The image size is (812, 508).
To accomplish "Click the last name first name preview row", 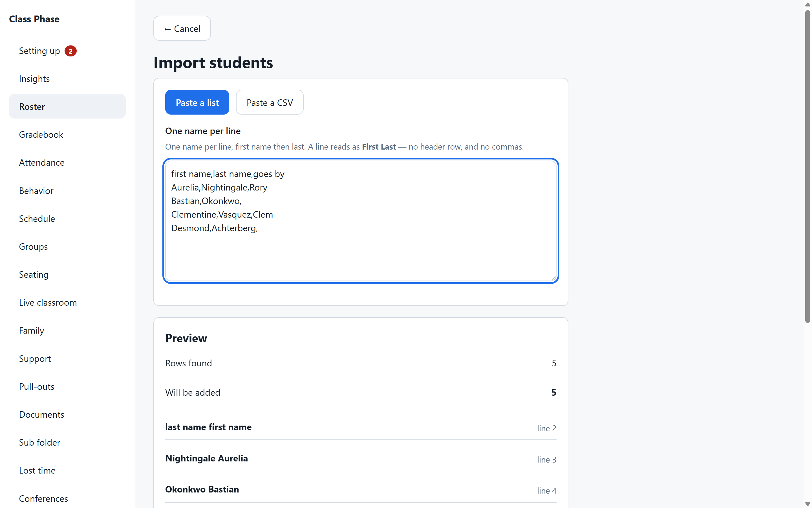I will coord(361,427).
